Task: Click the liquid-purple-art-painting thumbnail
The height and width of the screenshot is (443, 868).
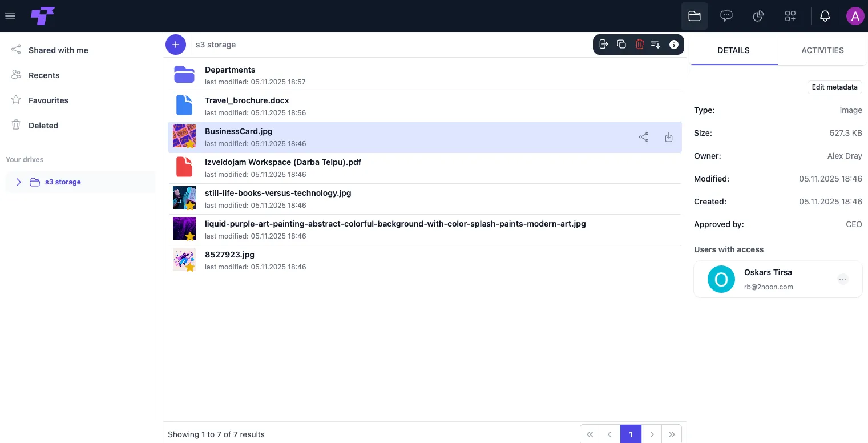Action: [x=184, y=228]
